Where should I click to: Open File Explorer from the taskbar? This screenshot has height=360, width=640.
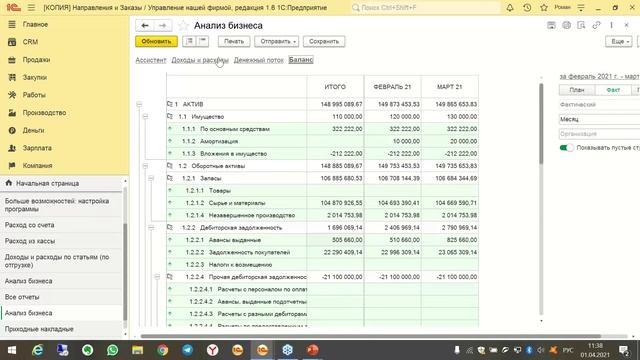[138, 350]
